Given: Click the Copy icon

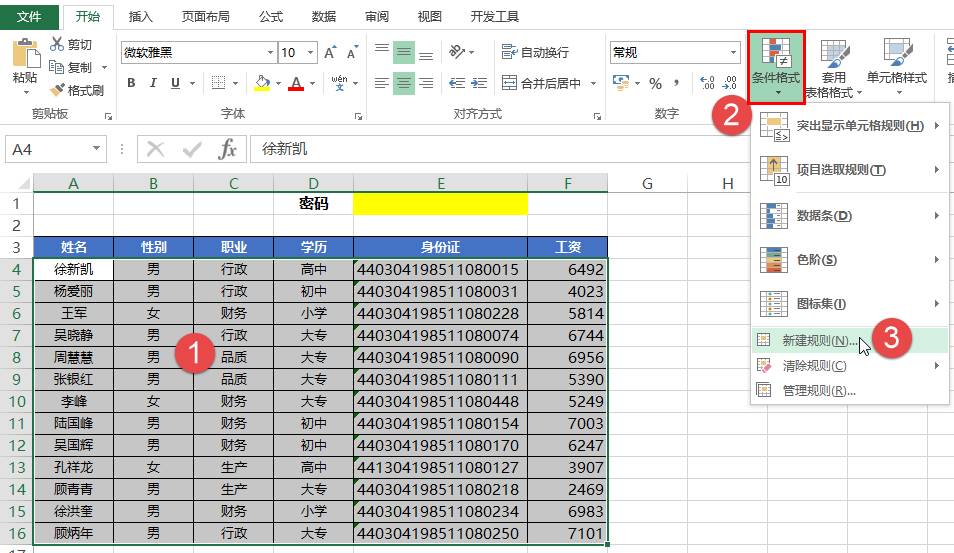Looking at the screenshot, I should tap(56, 67).
